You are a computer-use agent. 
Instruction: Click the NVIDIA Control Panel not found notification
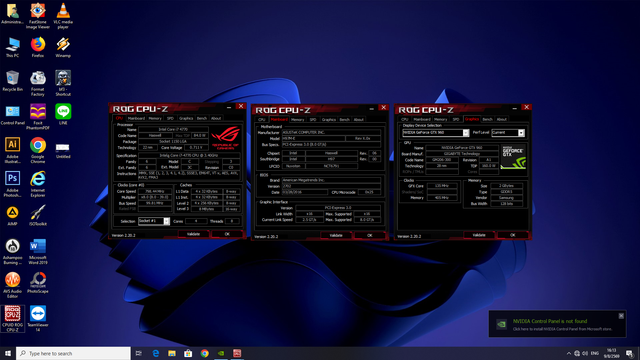[x=557, y=324]
